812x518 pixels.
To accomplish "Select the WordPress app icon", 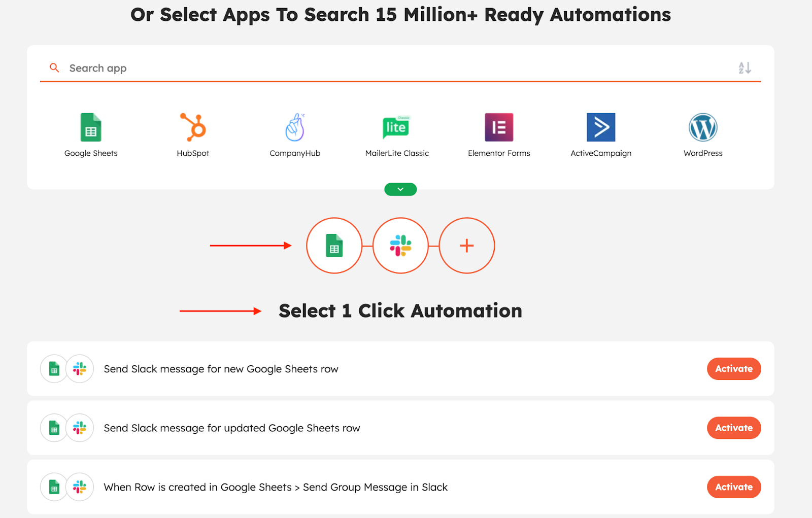I will click(x=703, y=127).
